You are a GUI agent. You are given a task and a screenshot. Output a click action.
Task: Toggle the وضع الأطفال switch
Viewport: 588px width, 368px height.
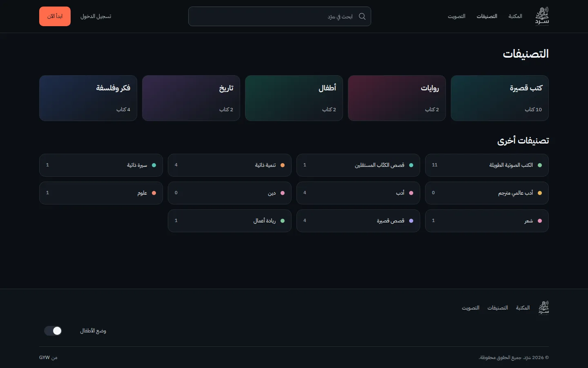click(53, 331)
